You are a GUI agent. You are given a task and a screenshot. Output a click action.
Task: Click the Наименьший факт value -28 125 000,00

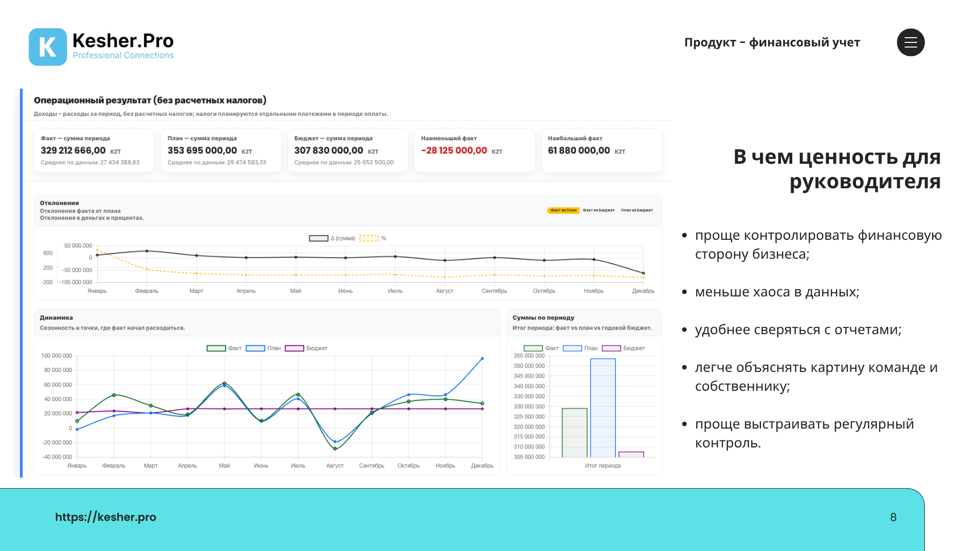454,151
